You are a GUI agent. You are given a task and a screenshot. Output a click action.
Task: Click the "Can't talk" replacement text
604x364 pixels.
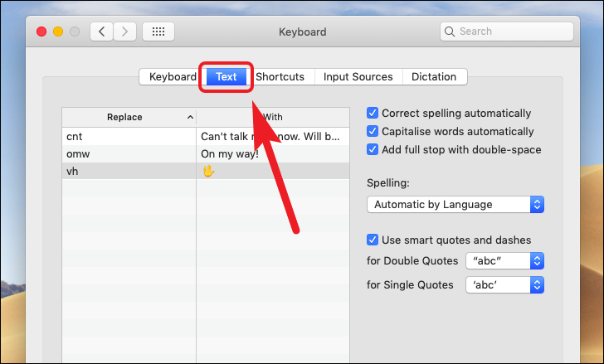point(270,136)
